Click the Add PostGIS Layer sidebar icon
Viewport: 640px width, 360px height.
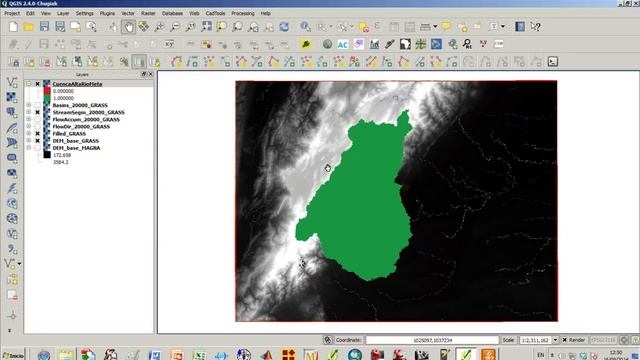(12, 112)
